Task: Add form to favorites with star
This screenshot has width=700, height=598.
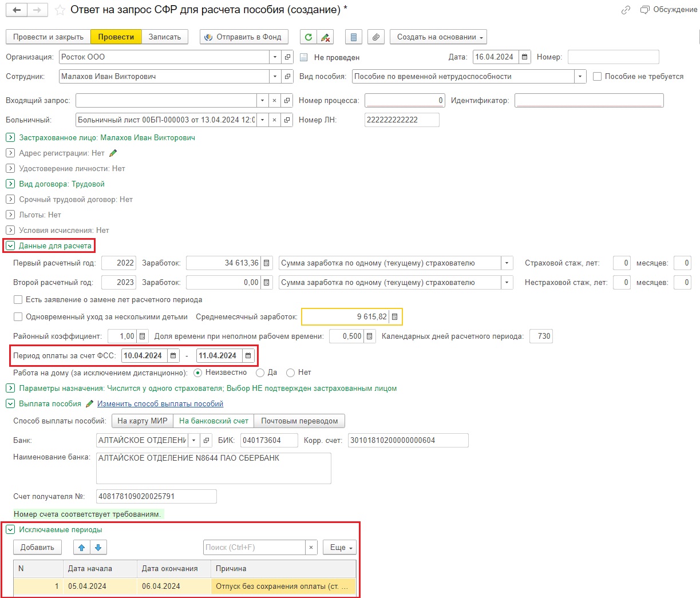Action: (x=60, y=10)
